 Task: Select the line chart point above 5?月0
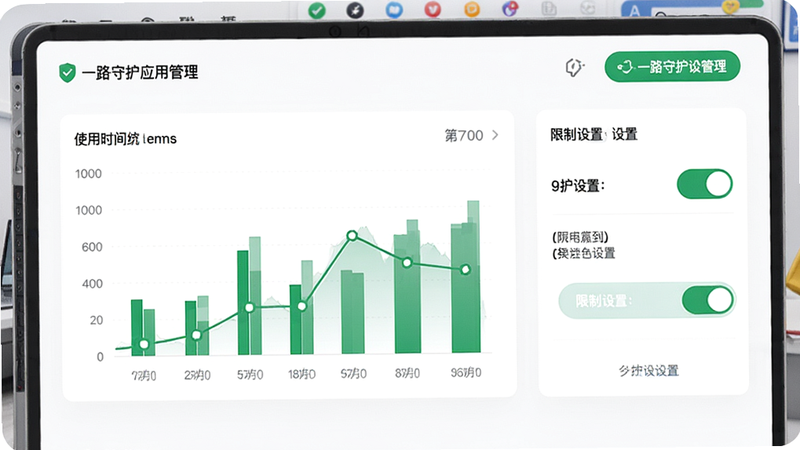249,308
